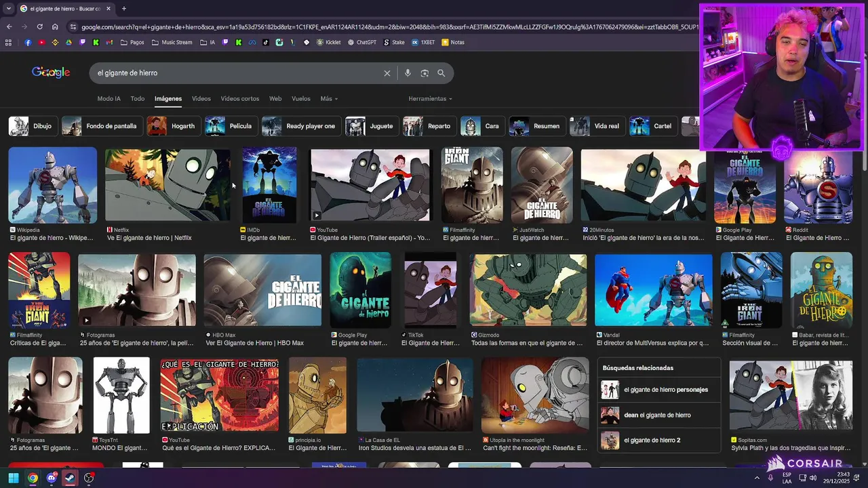Open the Facebook bookmark icon

tap(28, 42)
